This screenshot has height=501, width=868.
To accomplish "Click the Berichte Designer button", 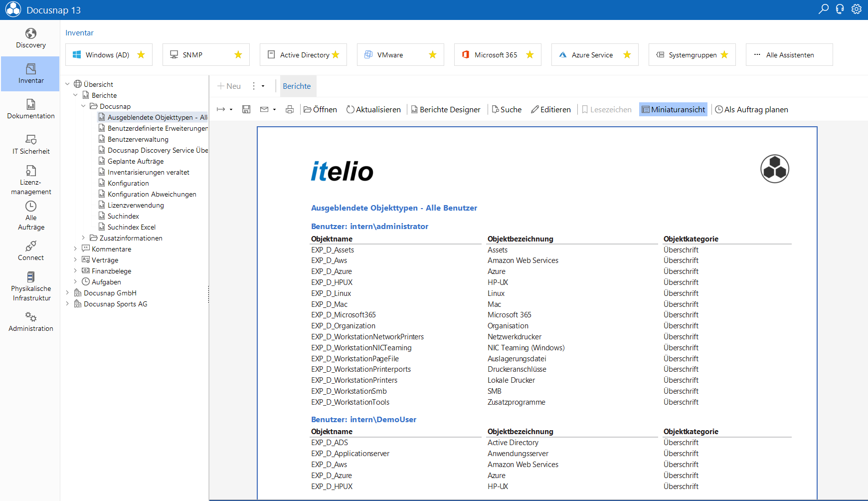I will coord(445,109).
